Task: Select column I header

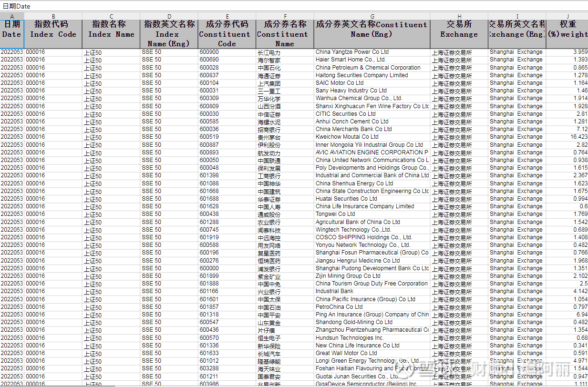Action: [517, 16]
